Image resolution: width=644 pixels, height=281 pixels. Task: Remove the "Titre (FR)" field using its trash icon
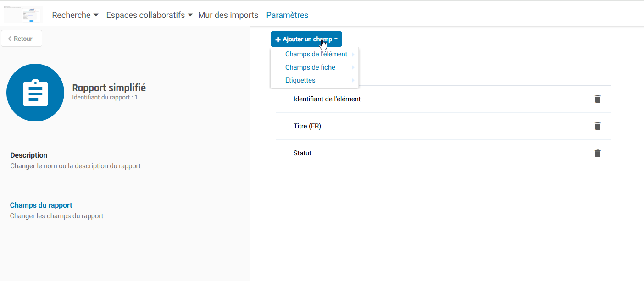point(598,126)
